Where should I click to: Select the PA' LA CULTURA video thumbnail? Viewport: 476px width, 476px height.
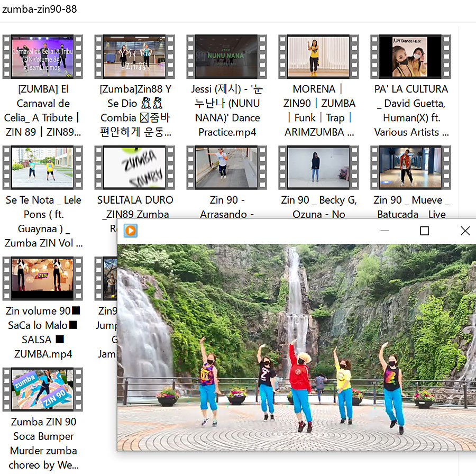[x=410, y=57]
